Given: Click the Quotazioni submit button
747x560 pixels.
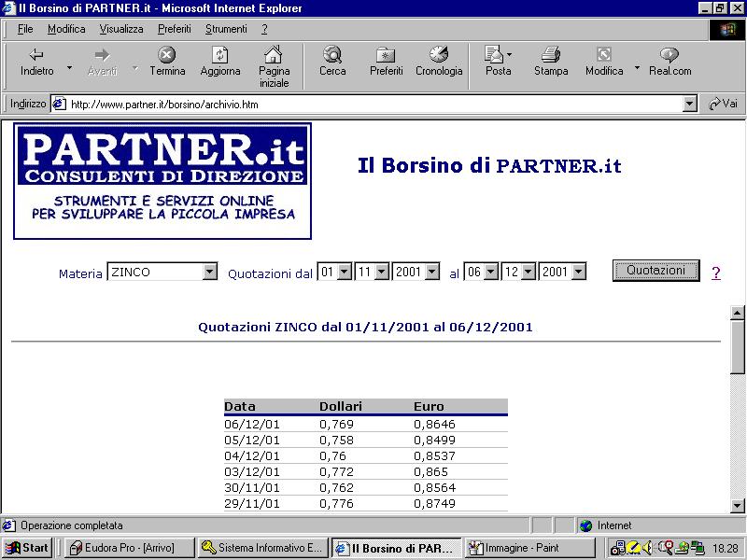Looking at the screenshot, I should (x=656, y=271).
